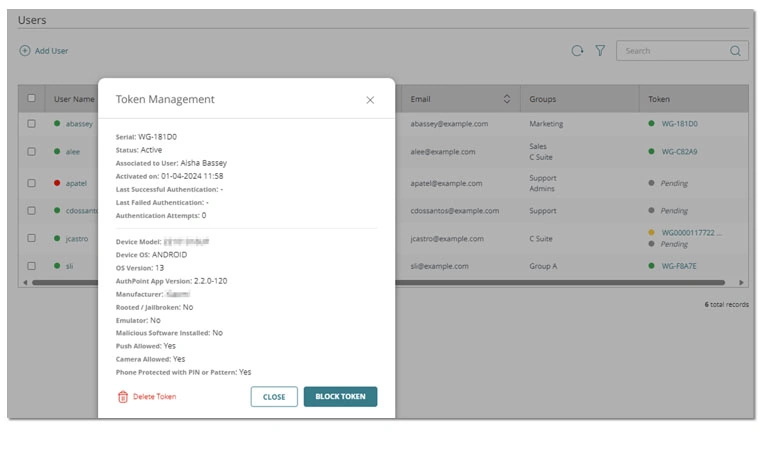This screenshot has width=766, height=450.
Task: Open token WG-F8A7E
Action: 679,266
